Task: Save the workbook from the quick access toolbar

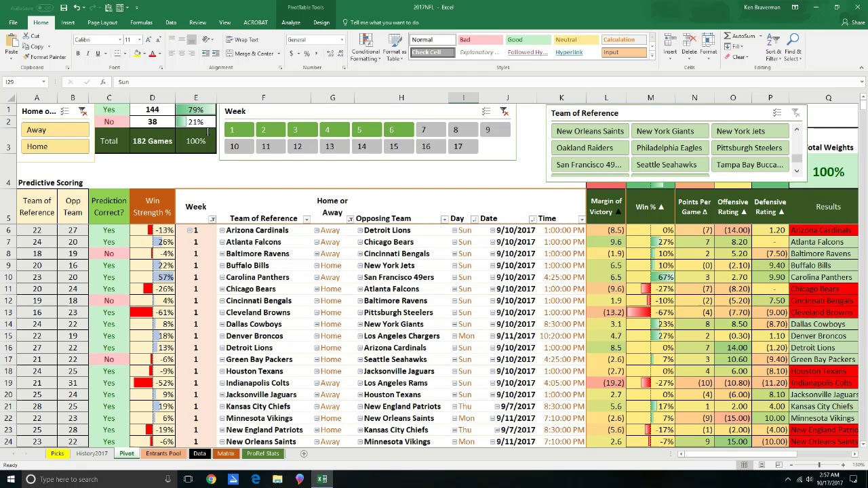Action: 63,7
